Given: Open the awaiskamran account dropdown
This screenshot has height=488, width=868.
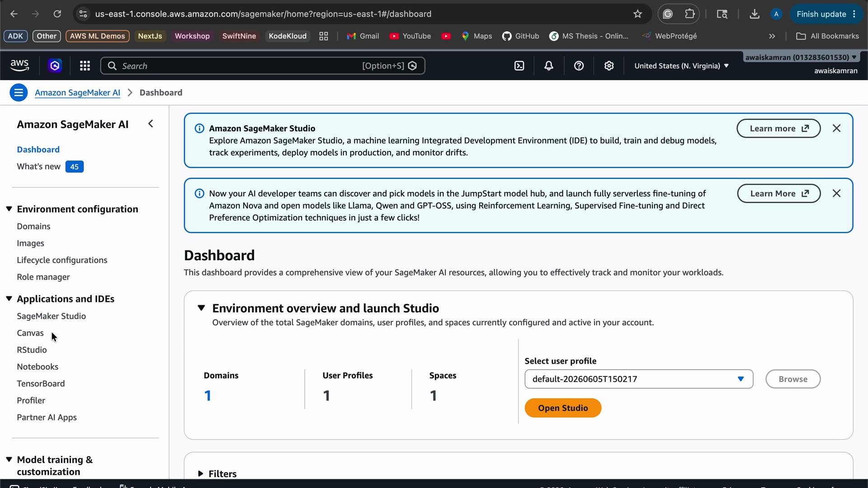Looking at the screenshot, I should coord(801,57).
